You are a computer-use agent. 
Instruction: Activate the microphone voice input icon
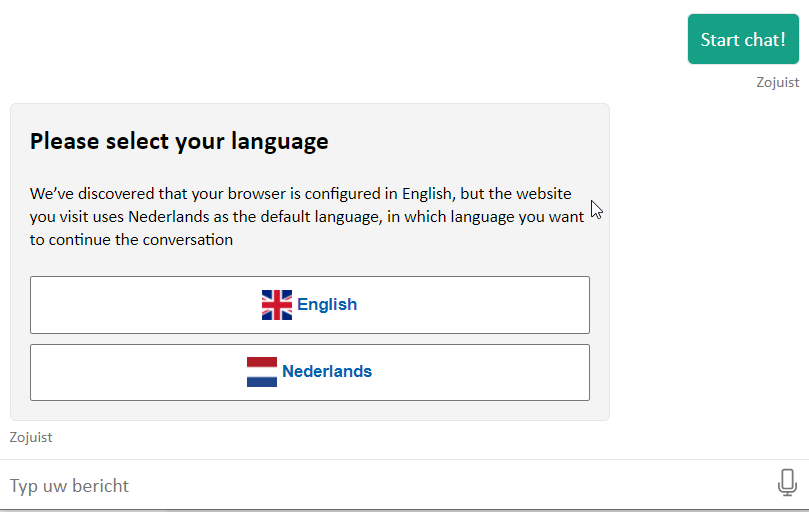point(787,484)
